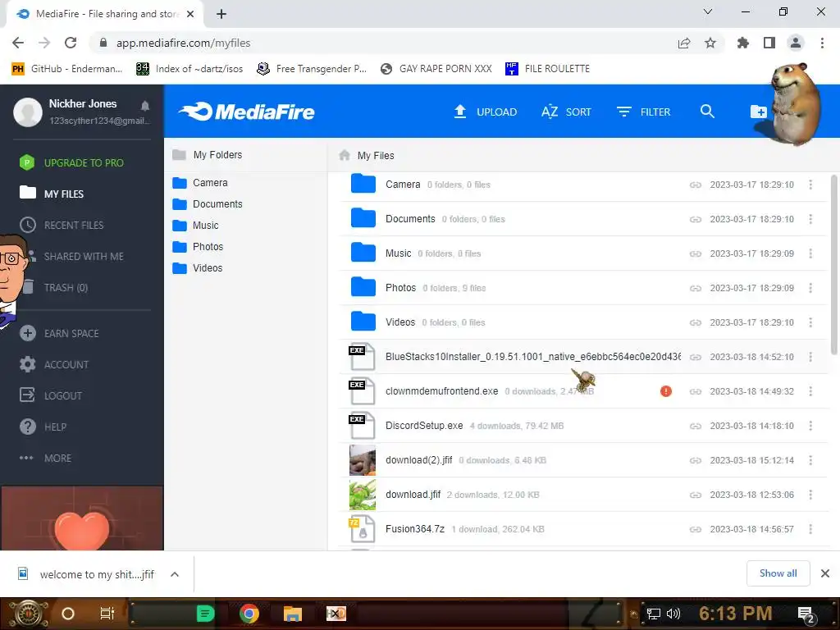Open Chrome three-dot menu
This screenshot has height=630, width=840.
click(822, 43)
